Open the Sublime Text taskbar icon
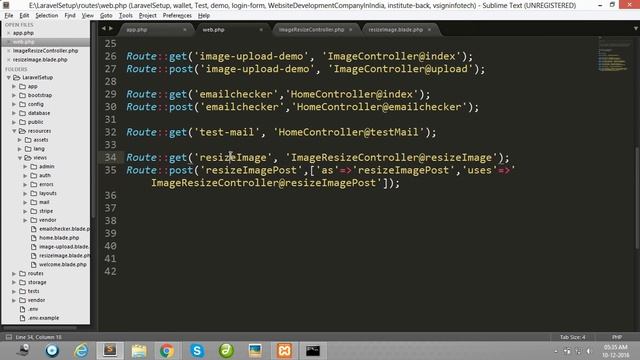 [x=110, y=350]
